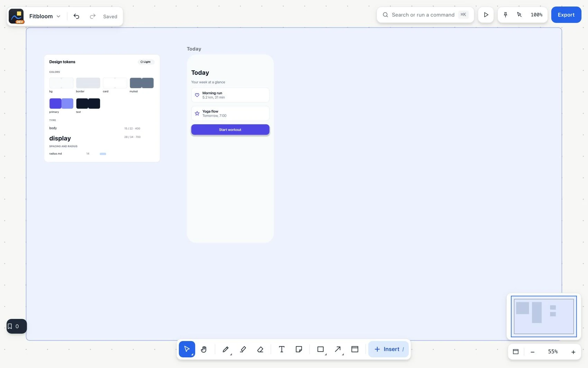Toggle the minimap panel icon
Screen dimensions: 588x368
pyautogui.click(x=516, y=352)
